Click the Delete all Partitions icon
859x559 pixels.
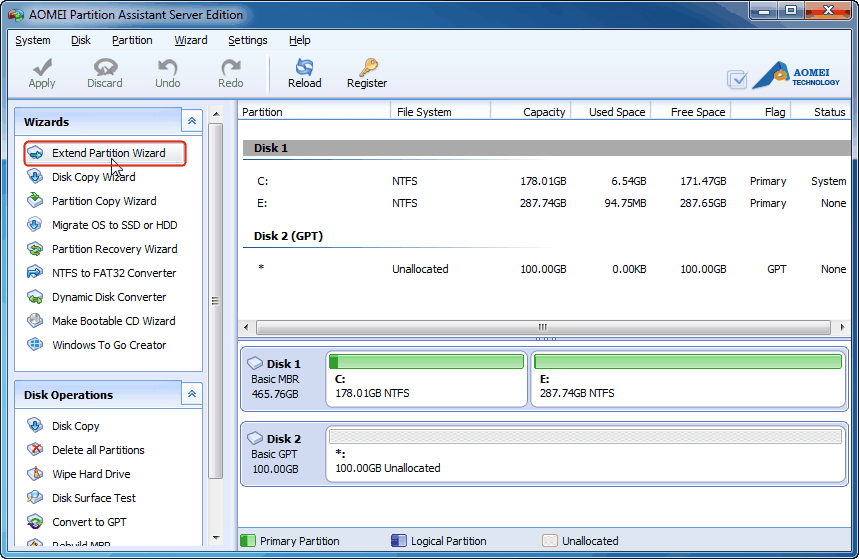click(35, 449)
